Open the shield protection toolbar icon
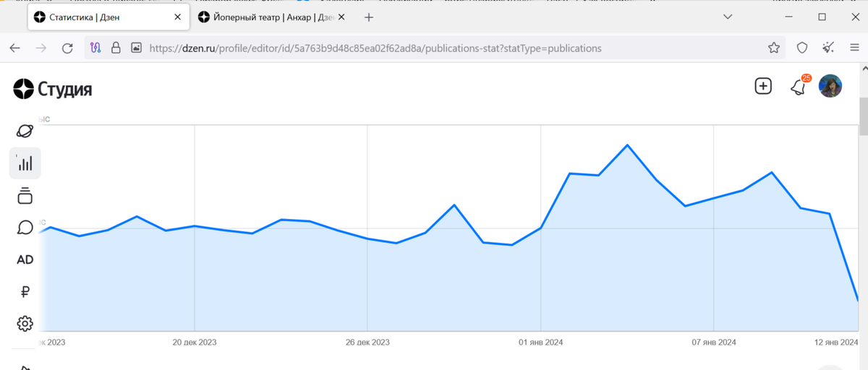The height and width of the screenshot is (370, 868). click(x=801, y=48)
